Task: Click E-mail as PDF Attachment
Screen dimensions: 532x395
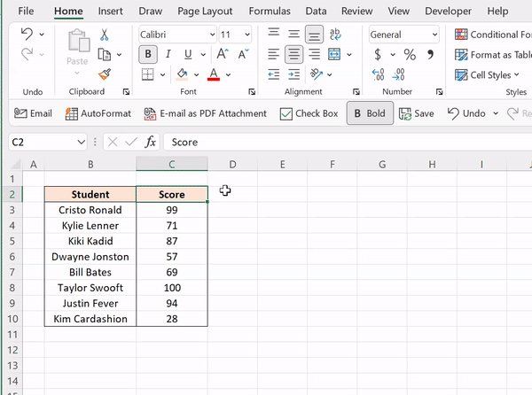Action: [x=206, y=113]
